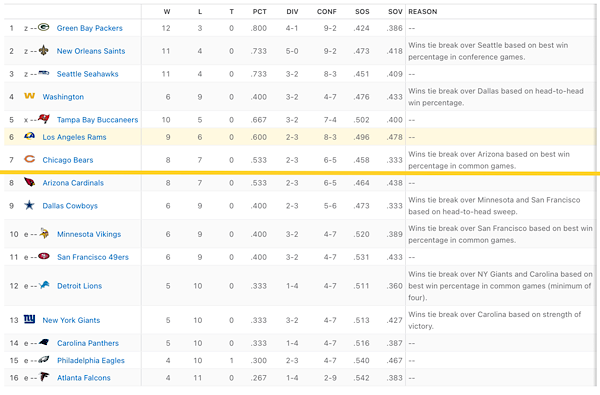Click the Tampa Bay Buccaneers flag logo
This screenshot has height=395, width=600.
44,119
